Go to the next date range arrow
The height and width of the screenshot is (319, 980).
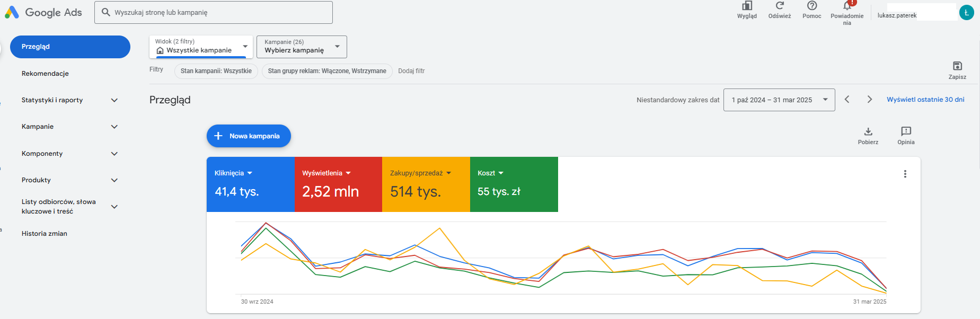pos(869,100)
